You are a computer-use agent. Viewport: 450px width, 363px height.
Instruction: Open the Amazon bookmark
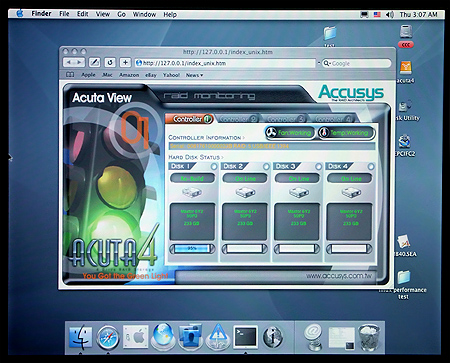[129, 75]
